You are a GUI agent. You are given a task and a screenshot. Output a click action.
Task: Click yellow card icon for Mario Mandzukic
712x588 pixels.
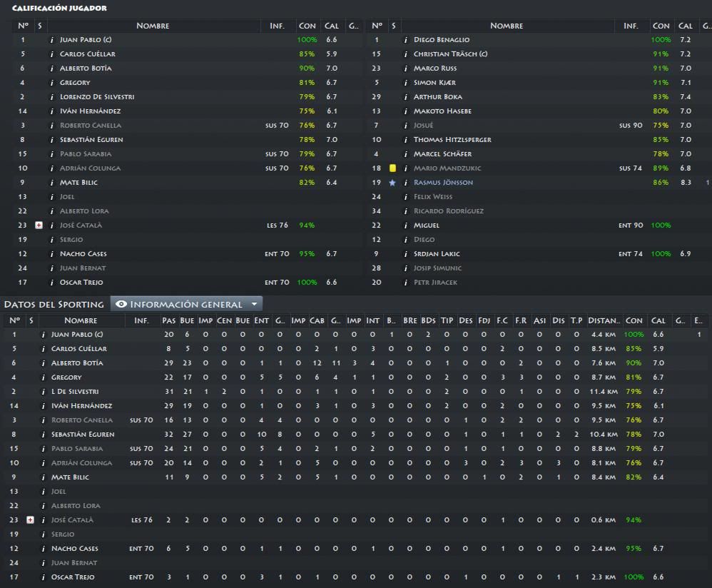point(393,168)
